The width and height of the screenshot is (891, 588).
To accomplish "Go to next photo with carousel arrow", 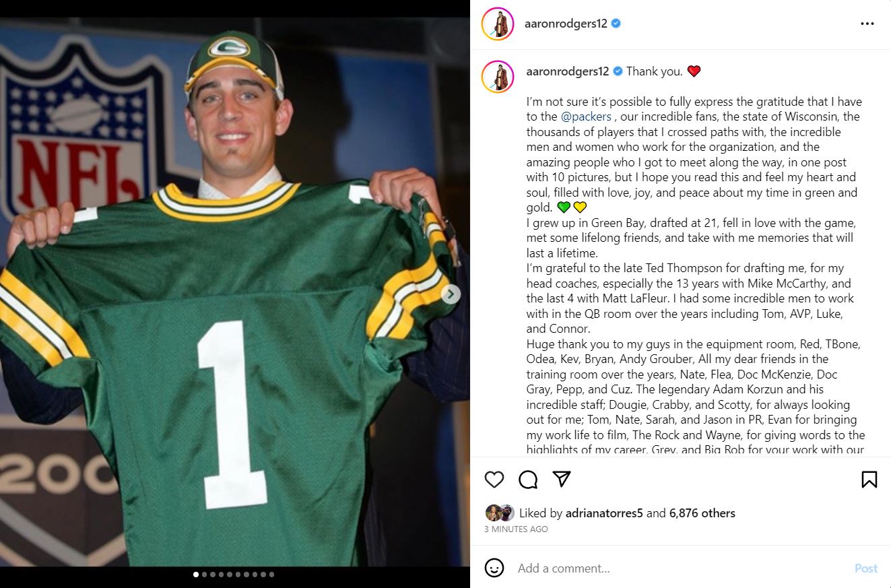I will pyautogui.click(x=451, y=294).
